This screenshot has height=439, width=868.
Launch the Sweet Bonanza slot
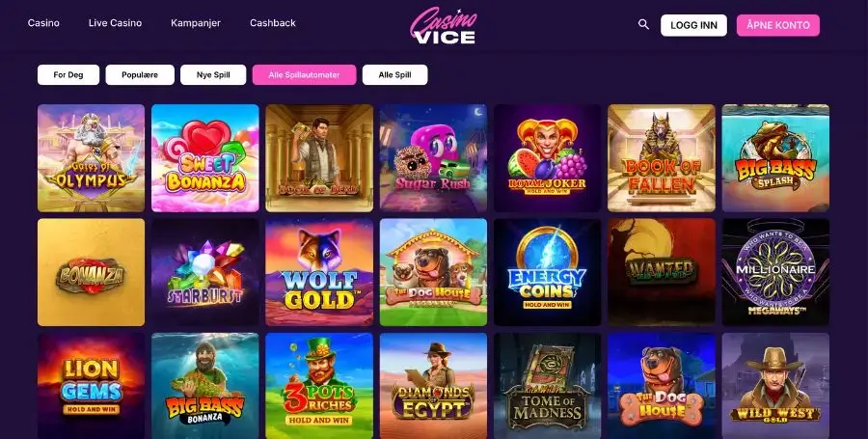[x=204, y=158]
